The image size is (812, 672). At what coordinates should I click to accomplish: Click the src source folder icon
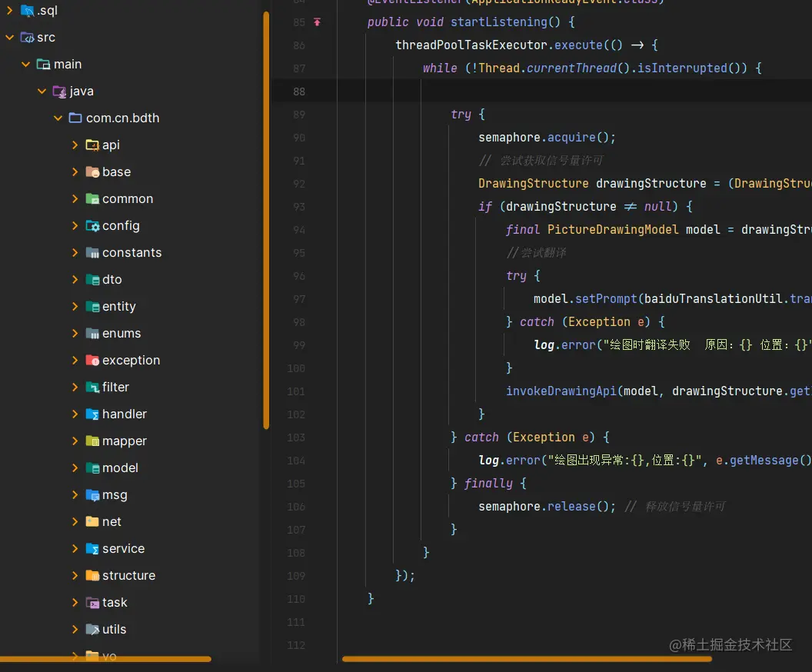[27, 37]
